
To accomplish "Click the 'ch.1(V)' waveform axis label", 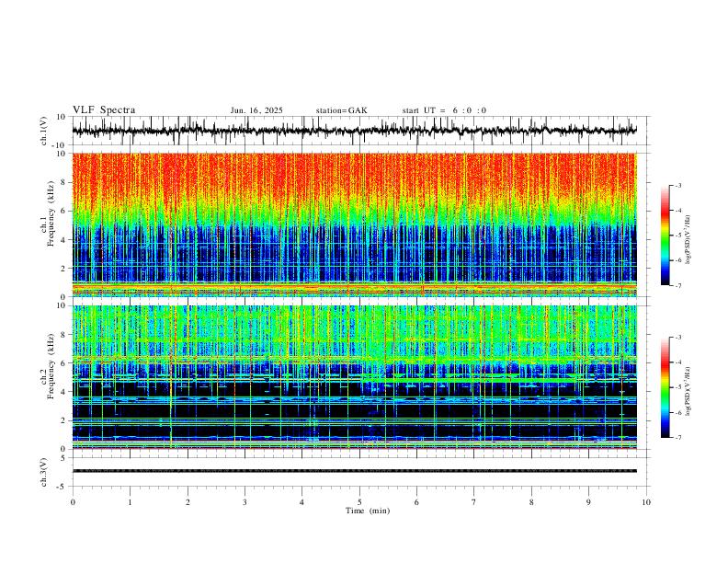I will tap(44, 131).
